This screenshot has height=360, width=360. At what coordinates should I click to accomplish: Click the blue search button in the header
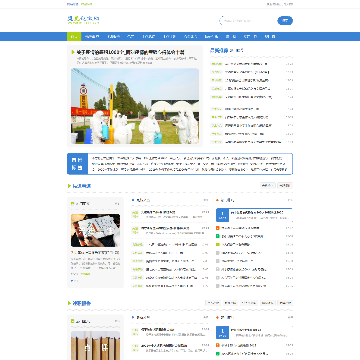click(285, 21)
